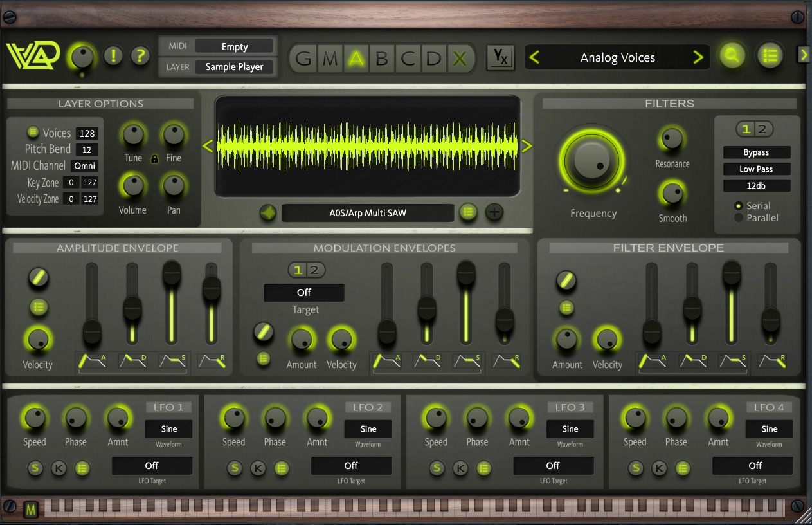
Task: Click the plus icon beside sample name
Action: 494,212
